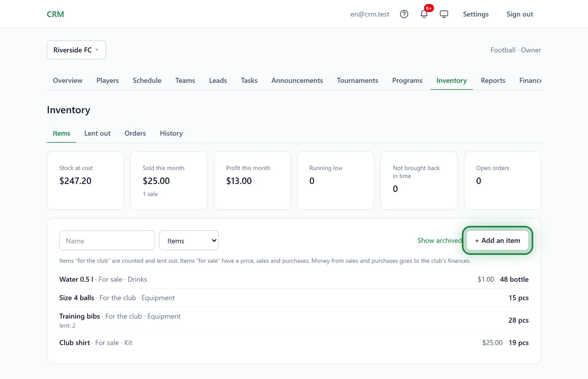Open the Announcements tab

pyautogui.click(x=297, y=80)
